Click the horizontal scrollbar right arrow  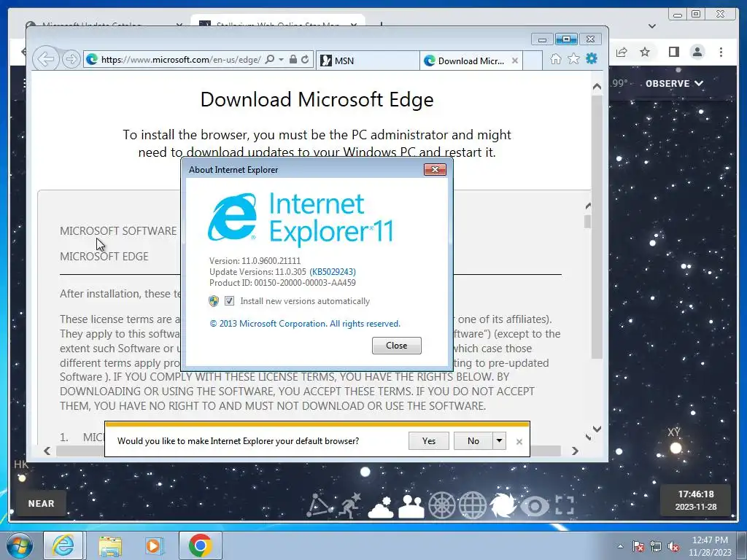(575, 451)
